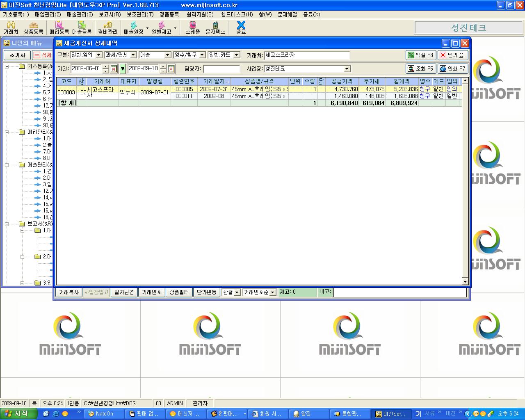Click the 종료 exit toolbar icon

241,27
